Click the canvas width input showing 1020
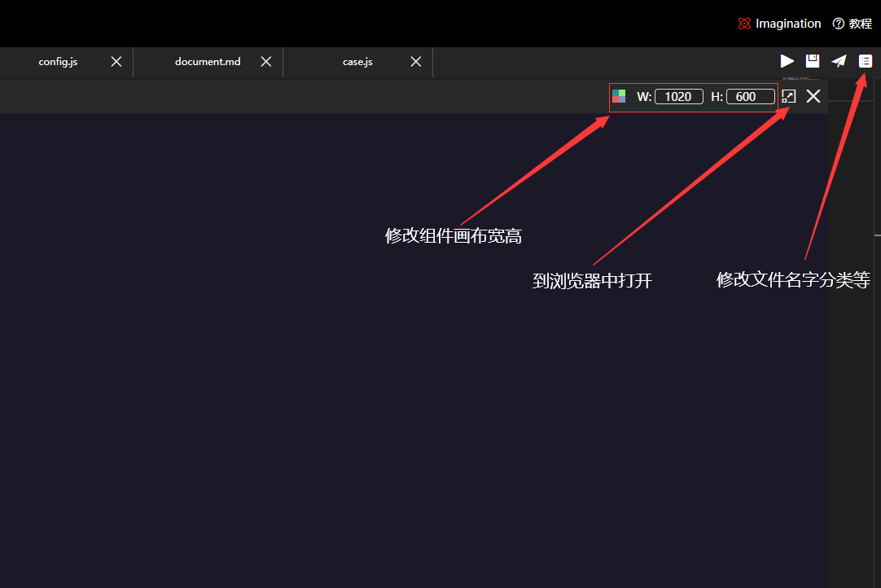Screen dimensions: 881x588 (x=679, y=96)
